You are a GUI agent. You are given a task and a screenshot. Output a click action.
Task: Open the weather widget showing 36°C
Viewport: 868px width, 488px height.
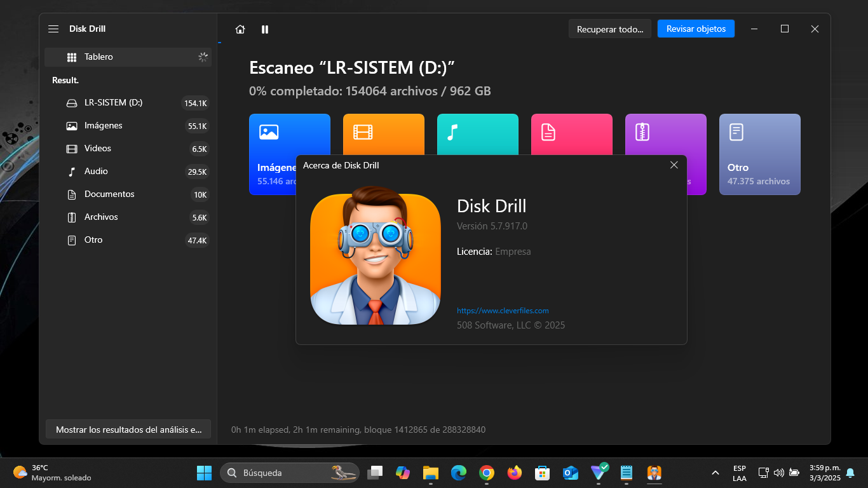(x=52, y=473)
